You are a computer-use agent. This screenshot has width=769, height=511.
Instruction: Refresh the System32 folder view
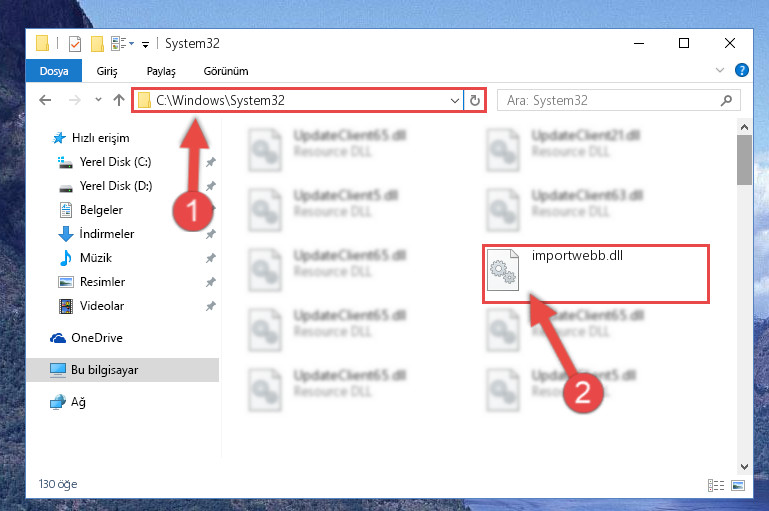pos(474,101)
